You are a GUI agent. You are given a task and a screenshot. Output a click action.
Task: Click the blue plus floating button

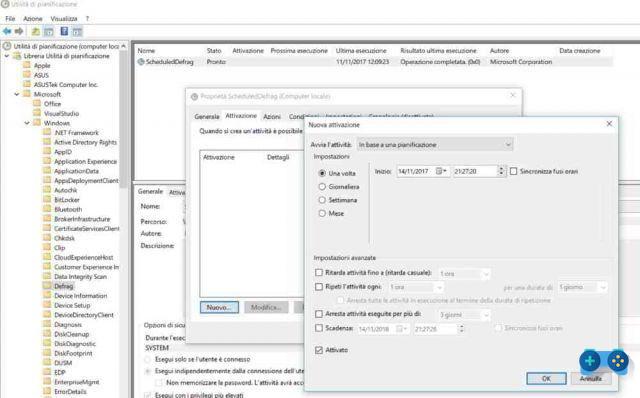[x=589, y=361]
